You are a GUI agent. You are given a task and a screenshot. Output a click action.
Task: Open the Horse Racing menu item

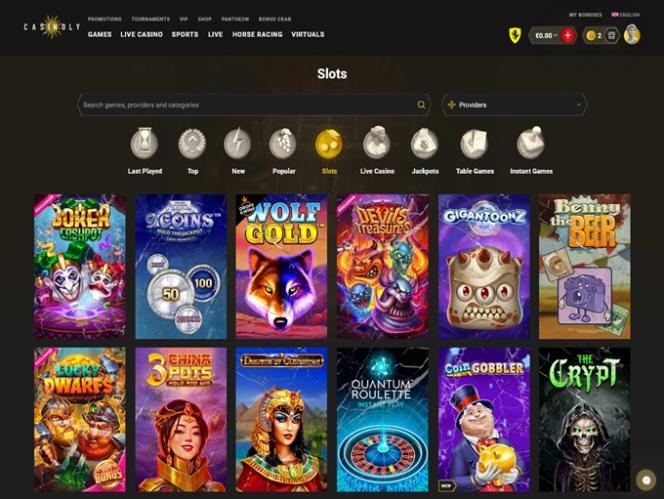257,34
